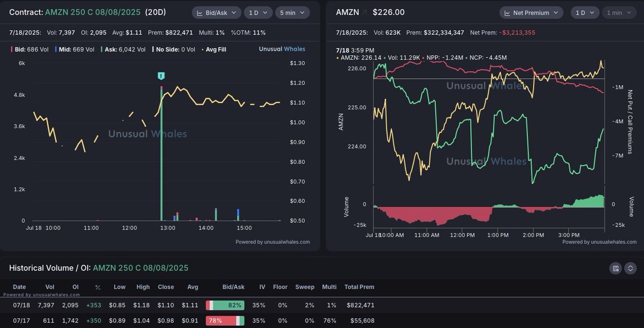Sort the table by the Close column header
The height and width of the screenshot is (328, 644).
(x=166, y=287)
